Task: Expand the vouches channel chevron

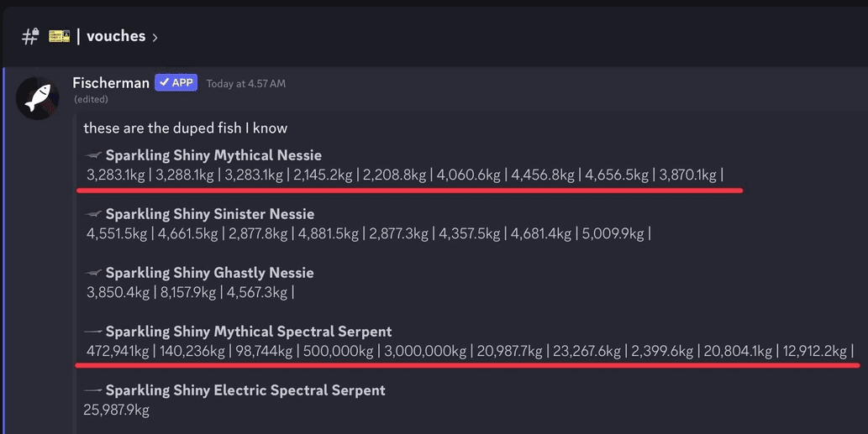Action: click(155, 38)
